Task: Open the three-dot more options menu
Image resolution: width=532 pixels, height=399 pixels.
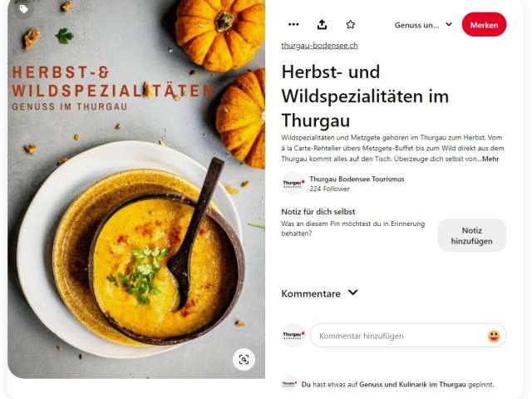Action: pos(293,24)
